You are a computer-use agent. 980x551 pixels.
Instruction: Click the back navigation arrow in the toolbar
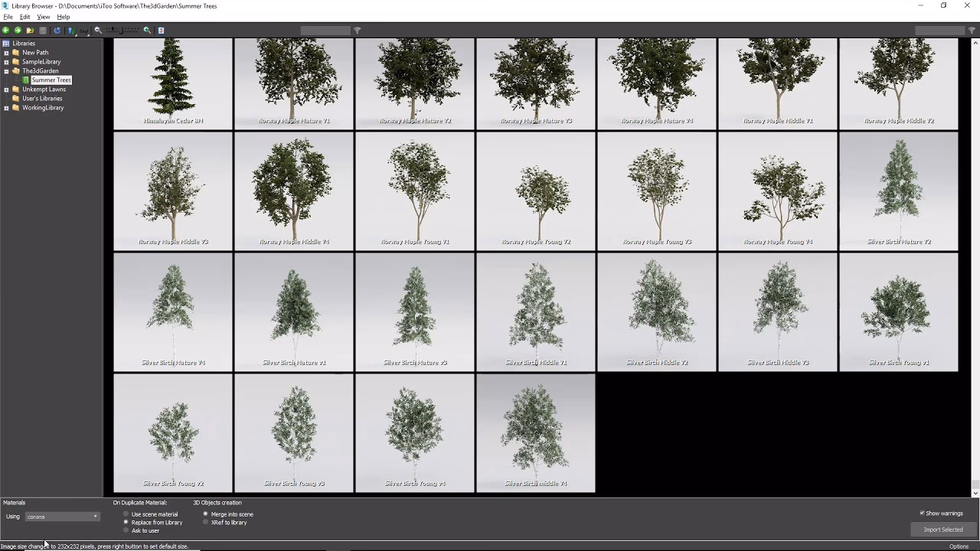pyautogui.click(x=6, y=31)
